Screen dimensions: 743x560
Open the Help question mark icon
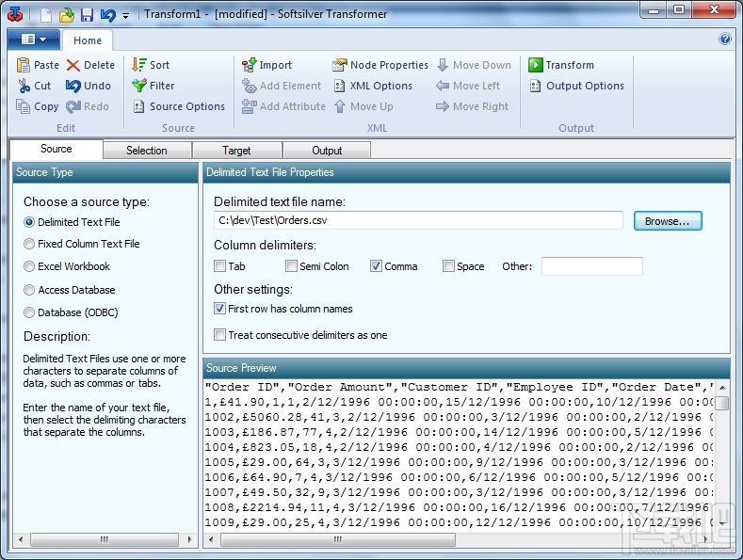point(724,39)
